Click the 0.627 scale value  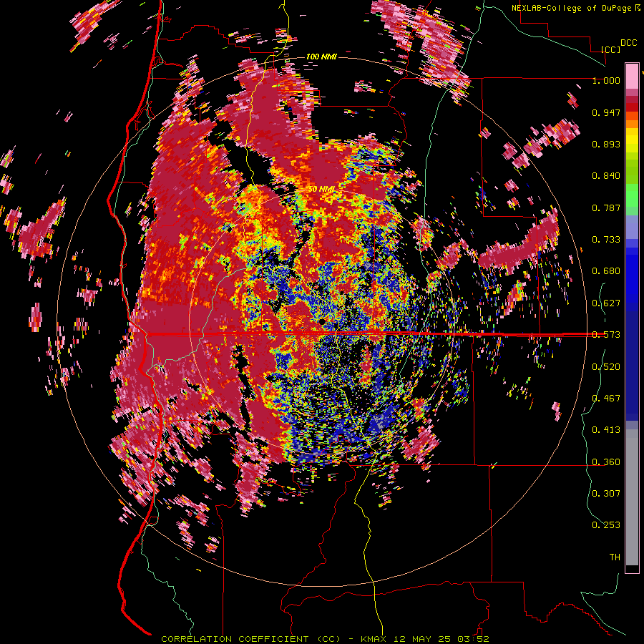click(606, 303)
